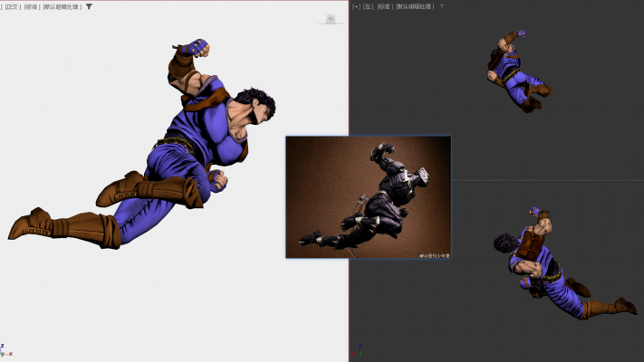
Task: Click [默认明暗处理] shading label in right viewport
Action: coord(416,6)
